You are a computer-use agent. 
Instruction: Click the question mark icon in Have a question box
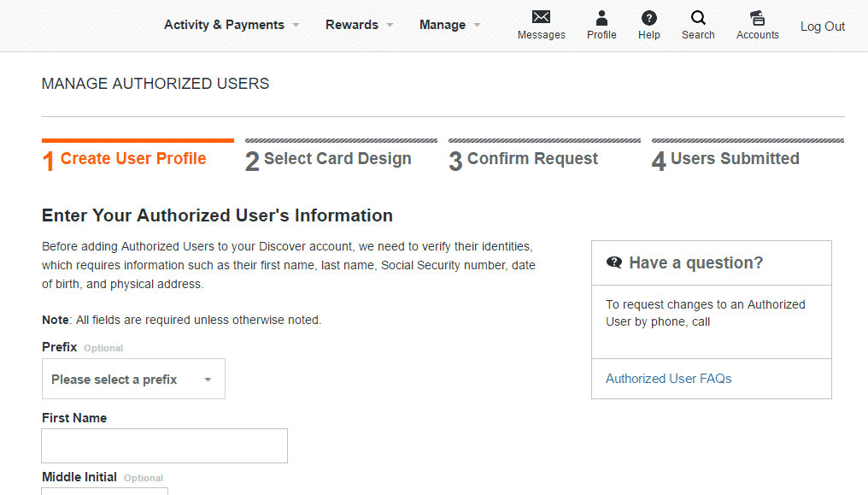click(x=614, y=262)
